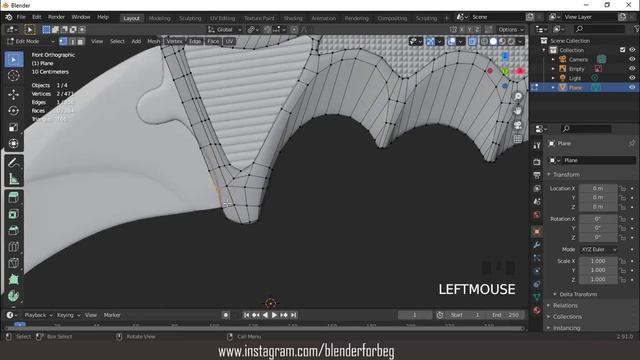The width and height of the screenshot is (640, 360).
Task: Click the zoom viewport magnifier icon
Action: (x=518, y=96)
